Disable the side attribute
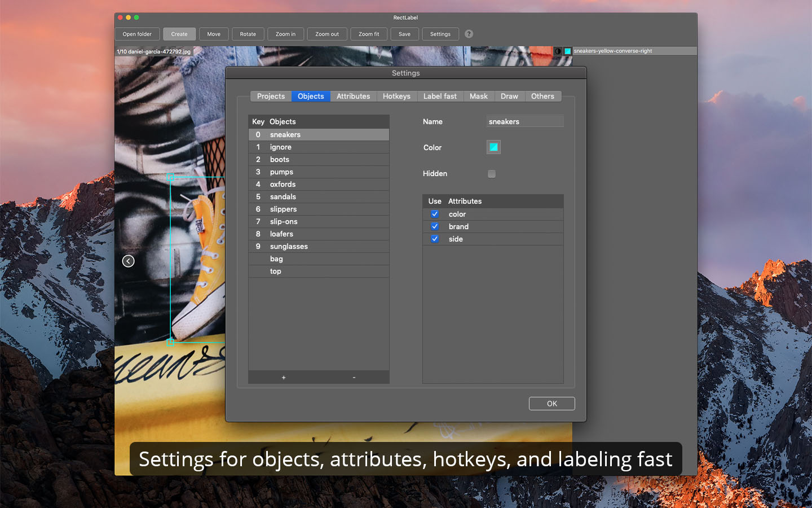 click(x=435, y=239)
